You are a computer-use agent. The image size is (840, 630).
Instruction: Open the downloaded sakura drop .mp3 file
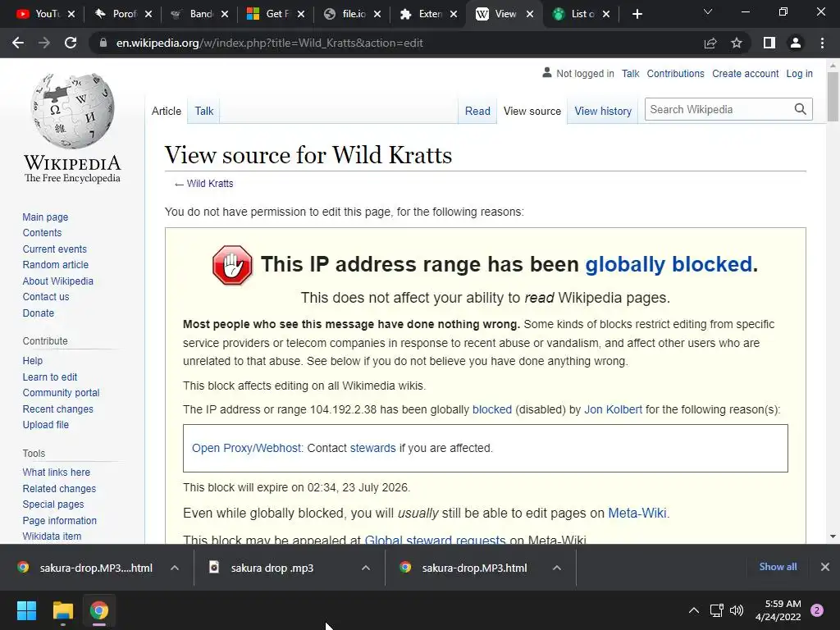tap(272, 568)
